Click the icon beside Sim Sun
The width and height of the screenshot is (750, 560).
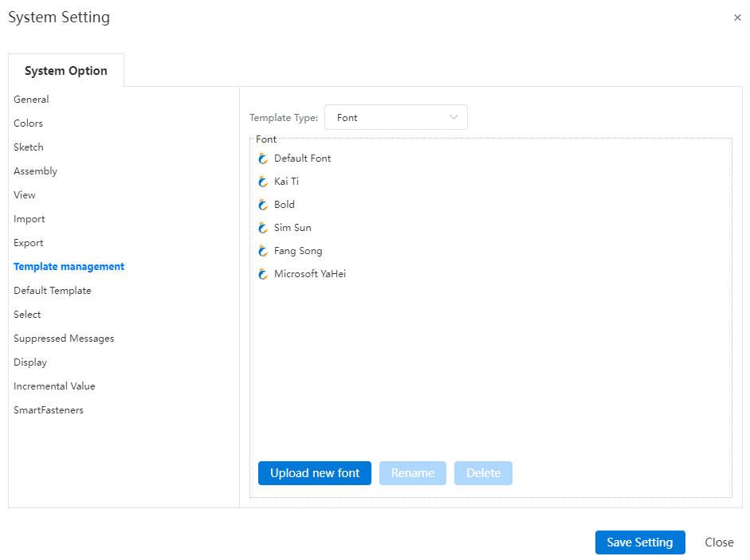tap(262, 228)
